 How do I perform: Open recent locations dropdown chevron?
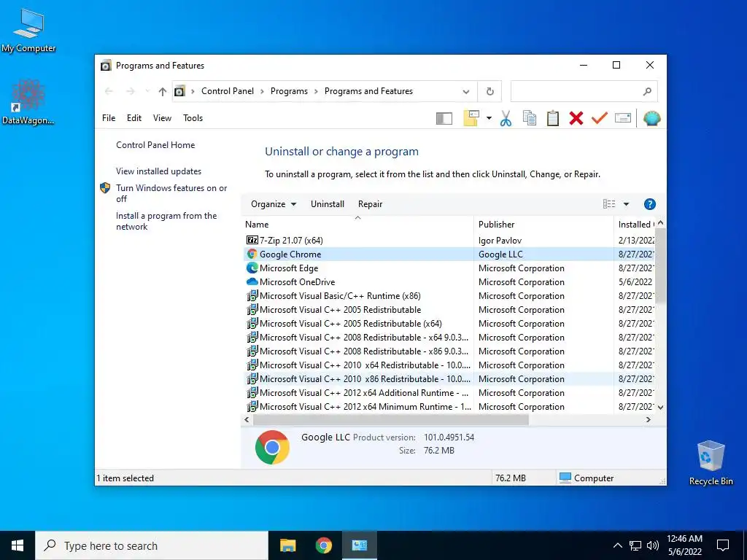pyautogui.click(x=147, y=91)
